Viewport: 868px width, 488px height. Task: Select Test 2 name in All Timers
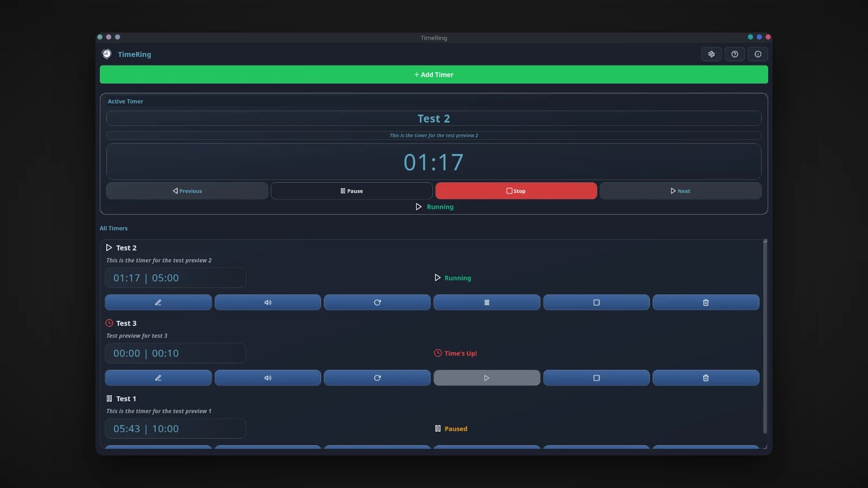(126, 248)
